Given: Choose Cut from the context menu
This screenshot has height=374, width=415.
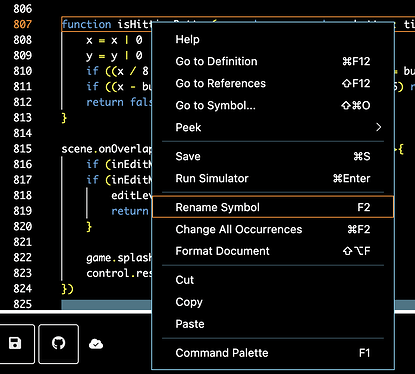Looking at the screenshot, I should [273, 280].
